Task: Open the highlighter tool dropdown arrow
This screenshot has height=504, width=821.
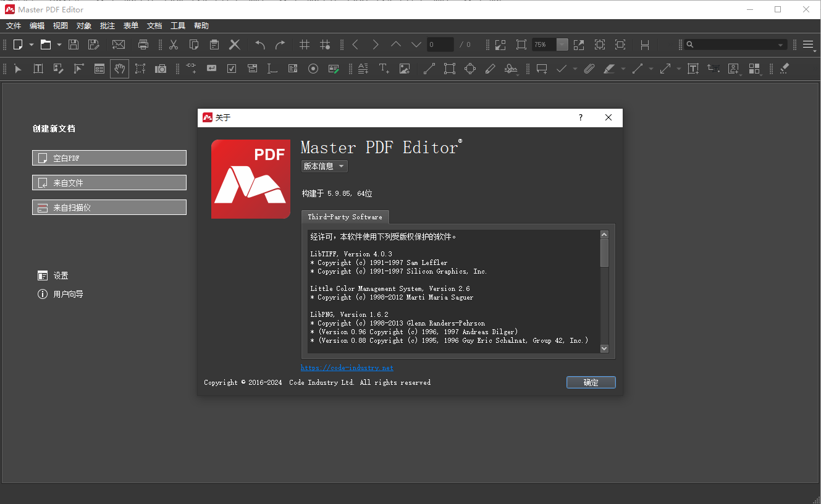Action: click(623, 69)
